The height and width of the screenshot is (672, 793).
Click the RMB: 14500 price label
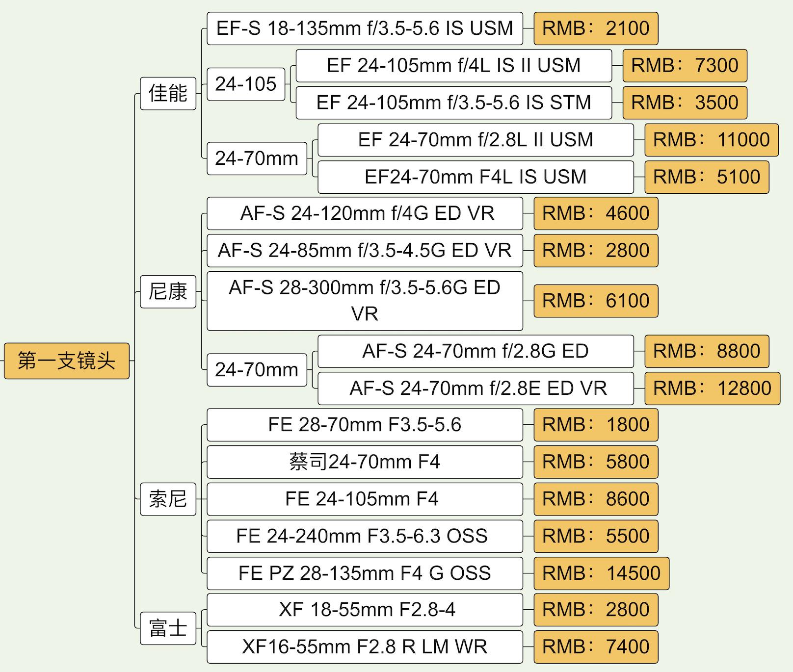[602, 573]
